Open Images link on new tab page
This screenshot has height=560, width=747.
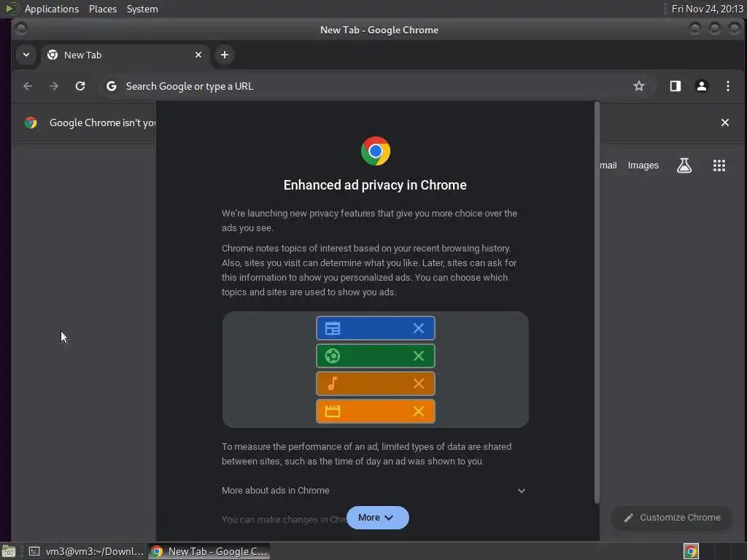(x=643, y=166)
